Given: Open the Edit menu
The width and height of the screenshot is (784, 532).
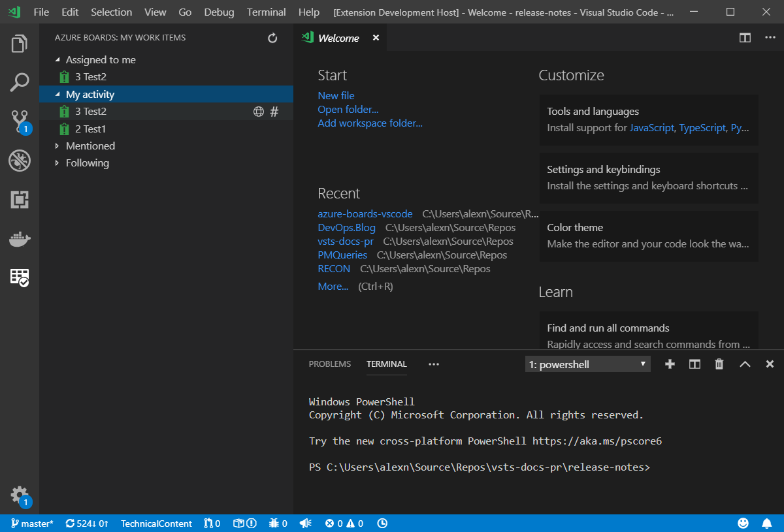Looking at the screenshot, I should pos(70,12).
